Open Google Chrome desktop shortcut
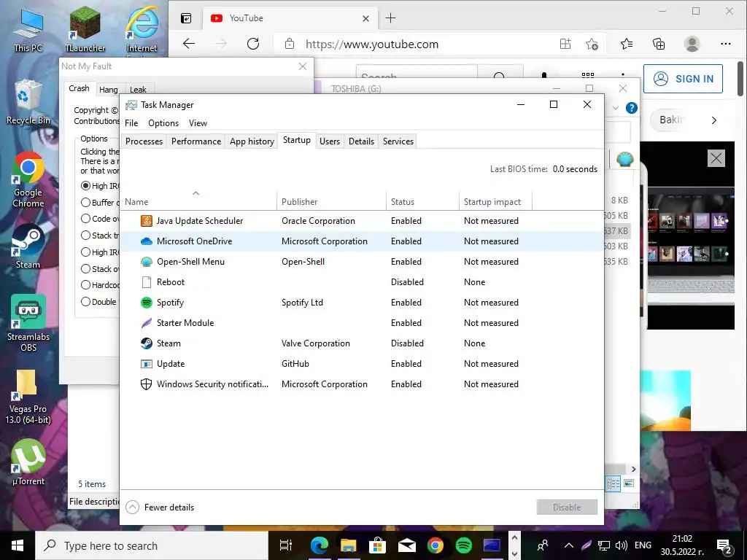 pos(28,180)
